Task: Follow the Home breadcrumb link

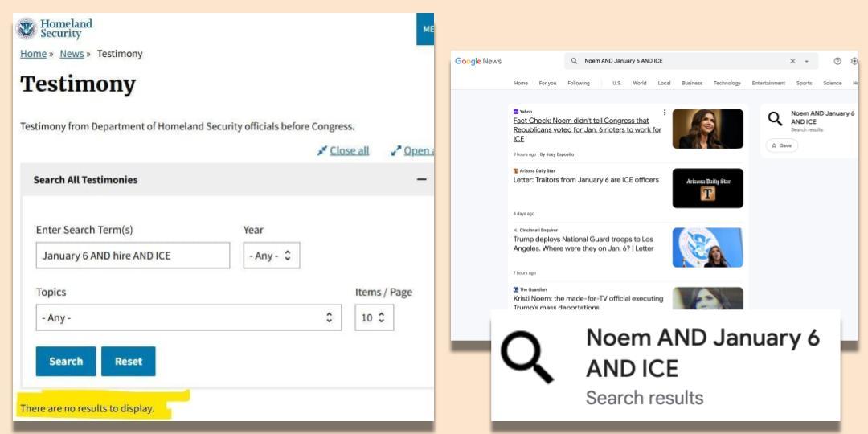Action: point(33,54)
